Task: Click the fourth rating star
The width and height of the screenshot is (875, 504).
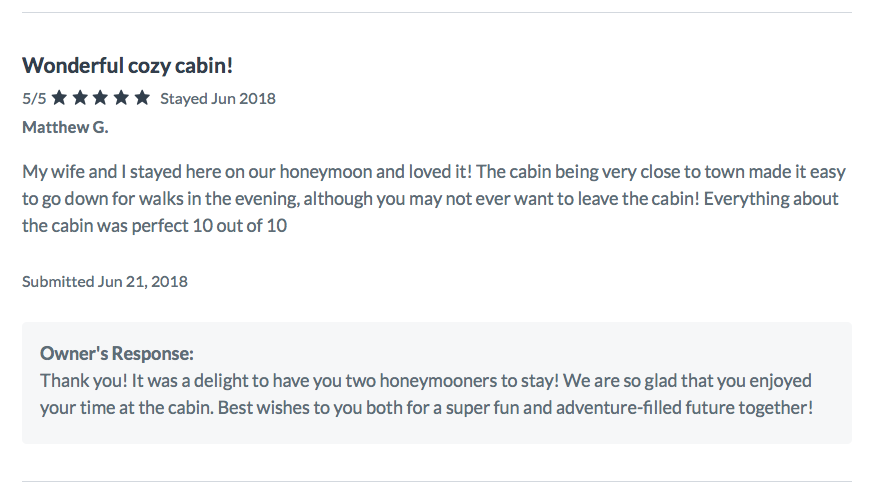Action: coord(121,98)
